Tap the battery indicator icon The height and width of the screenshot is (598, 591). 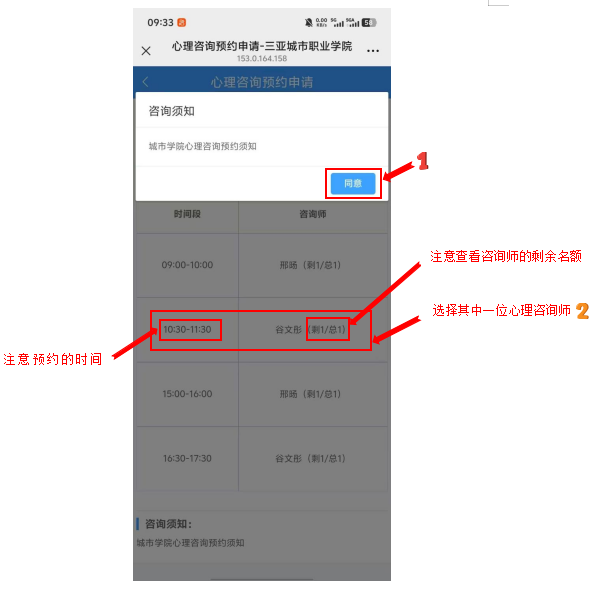click(369, 23)
